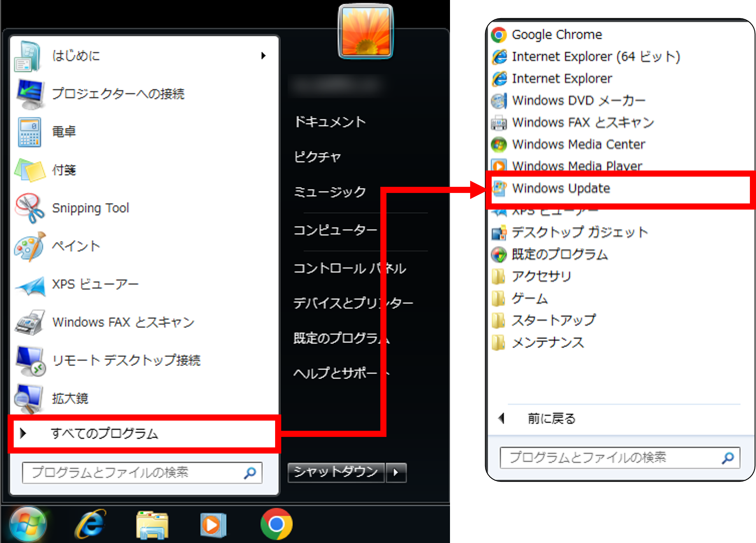Open the はじめに getting started icon
Viewport: 756px width, 543px height.
pos(28,56)
